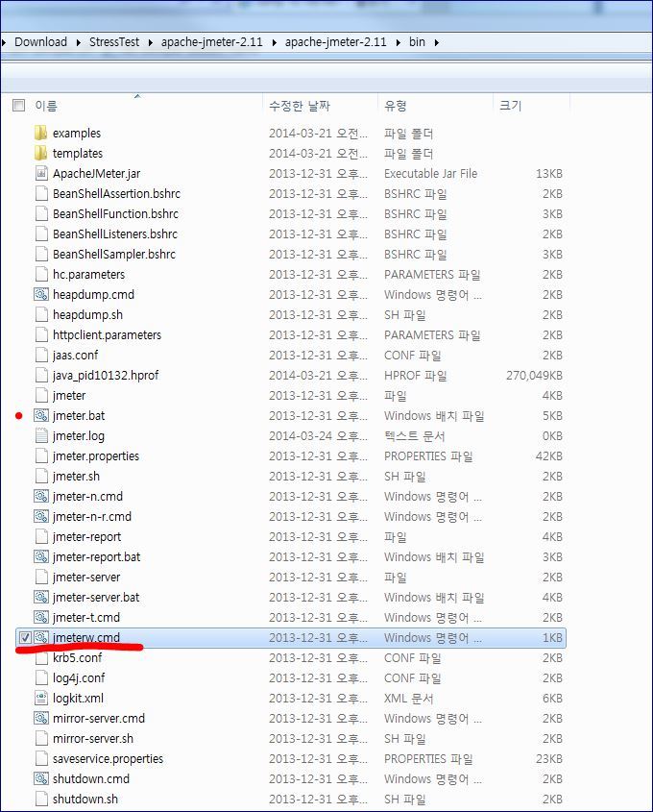Click the shutdown.cmd file icon
The width and height of the screenshot is (653, 812).
41,779
